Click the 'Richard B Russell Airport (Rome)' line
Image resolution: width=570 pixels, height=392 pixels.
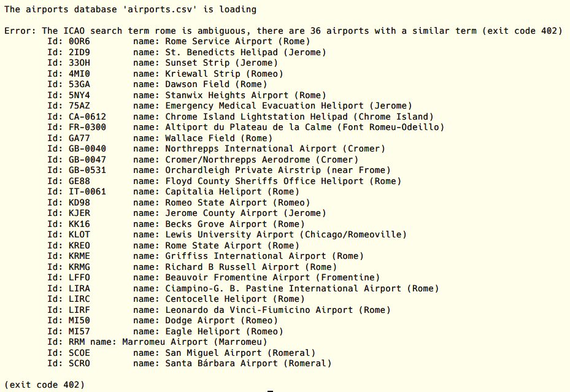click(251, 267)
